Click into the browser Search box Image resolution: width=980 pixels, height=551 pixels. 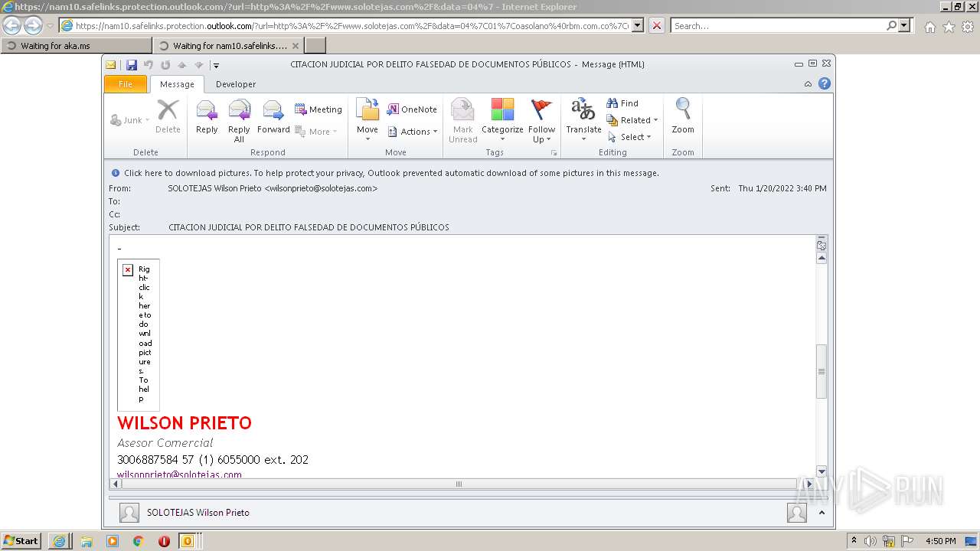tap(777, 25)
